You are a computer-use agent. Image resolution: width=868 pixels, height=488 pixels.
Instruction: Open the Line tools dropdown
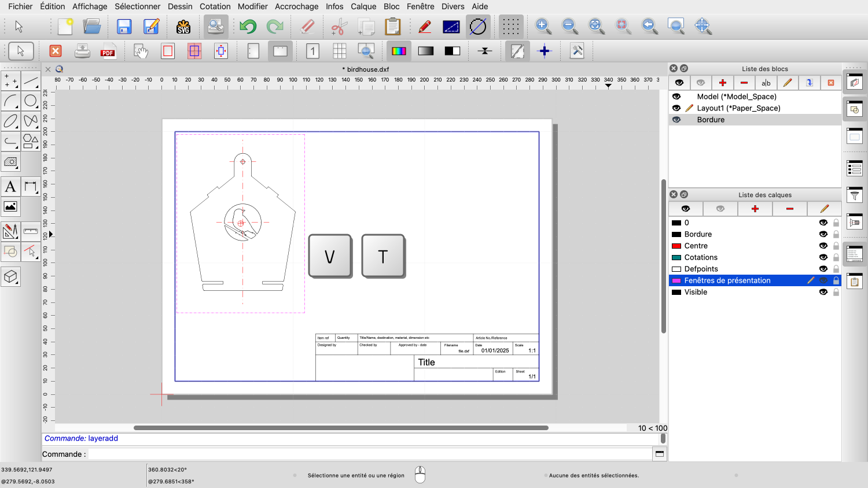[x=31, y=81]
